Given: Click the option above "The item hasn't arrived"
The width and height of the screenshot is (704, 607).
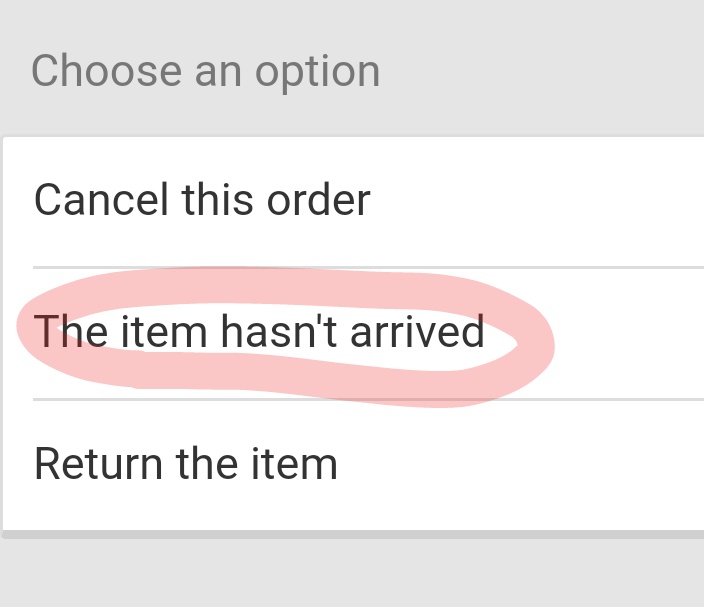Looking at the screenshot, I should pos(202,201).
